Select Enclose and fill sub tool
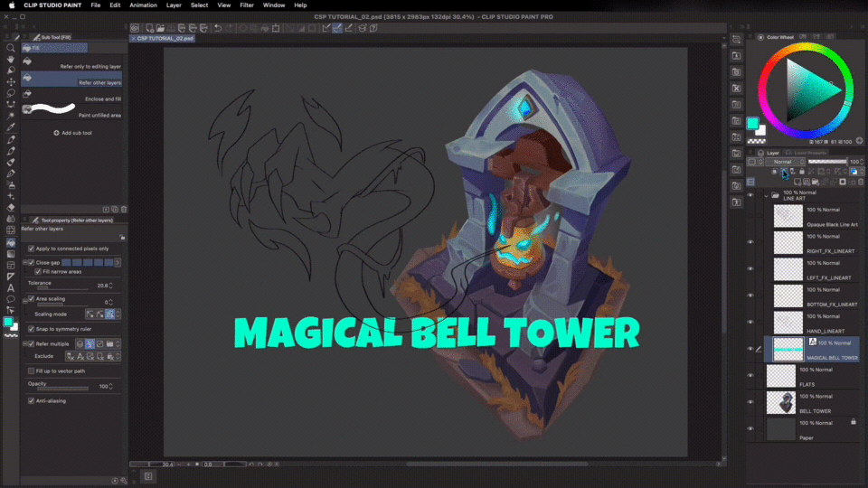868x488 pixels. (71, 95)
